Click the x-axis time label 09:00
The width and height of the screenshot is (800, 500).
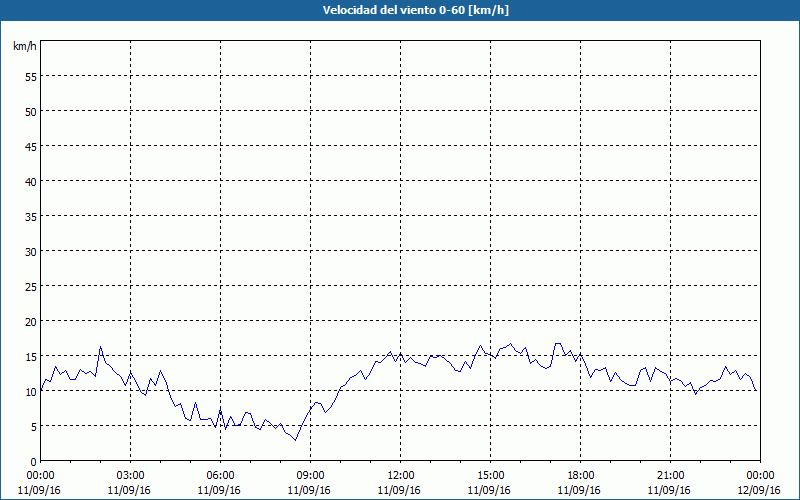point(310,476)
